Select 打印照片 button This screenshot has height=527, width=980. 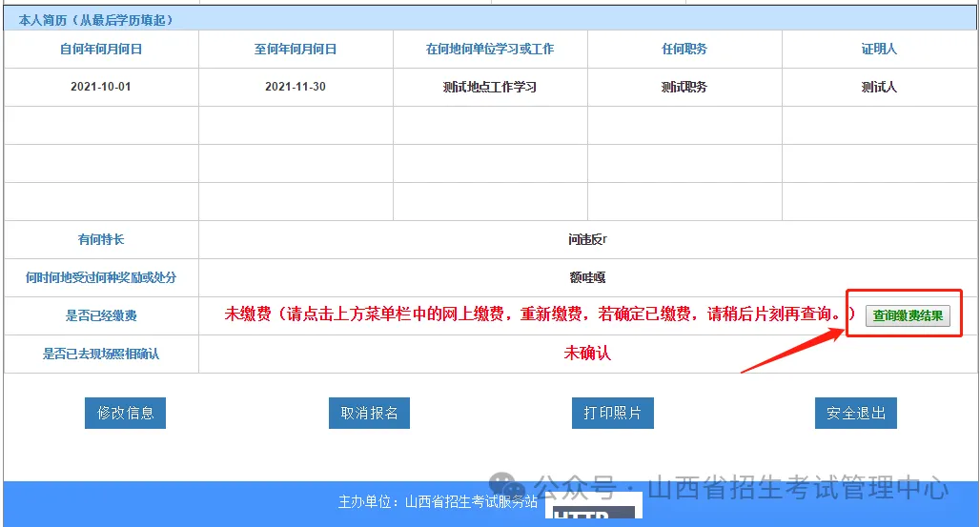(612, 413)
